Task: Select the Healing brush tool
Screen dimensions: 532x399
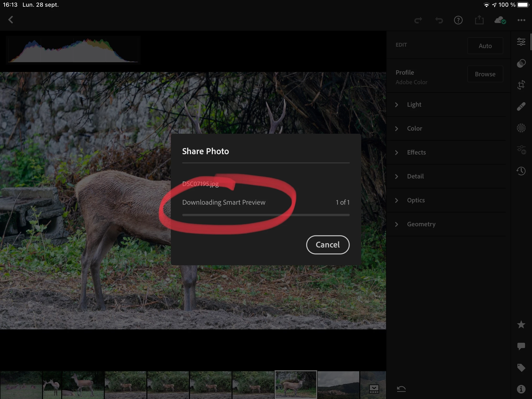Action: pos(521,106)
